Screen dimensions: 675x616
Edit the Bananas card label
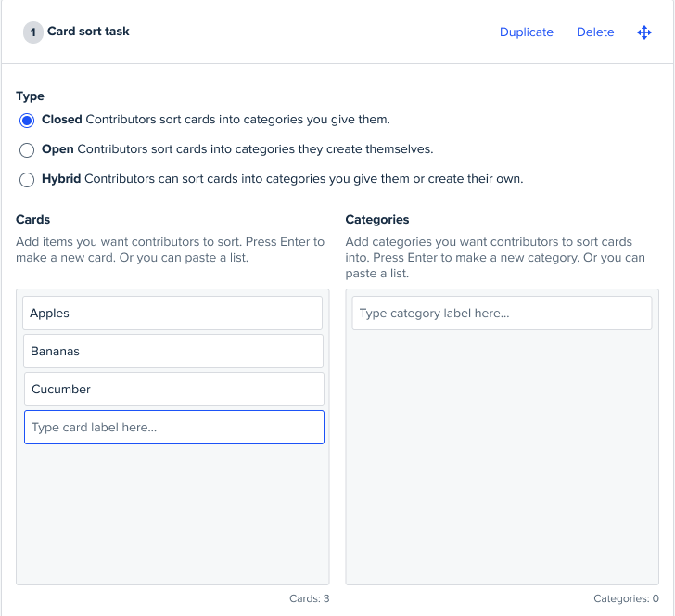click(x=173, y=351)
